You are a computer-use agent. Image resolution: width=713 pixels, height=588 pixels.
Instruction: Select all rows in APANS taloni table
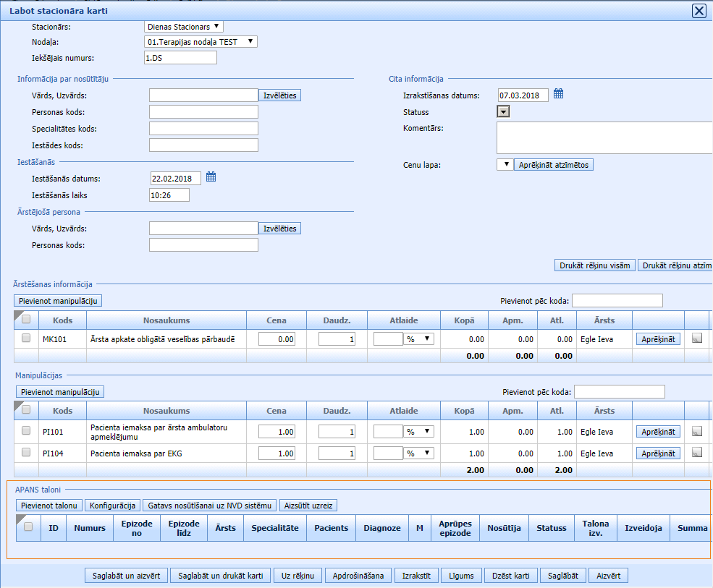coord(28,527)
